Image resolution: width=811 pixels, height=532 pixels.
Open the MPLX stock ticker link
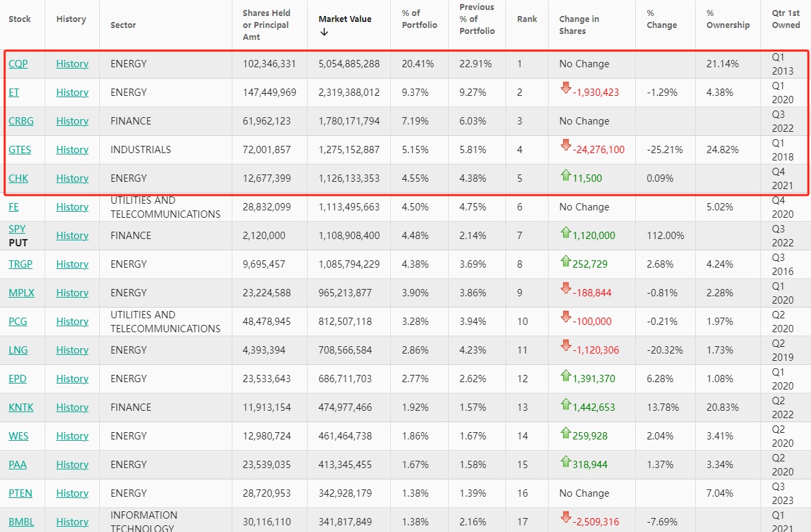click(21, 293)
